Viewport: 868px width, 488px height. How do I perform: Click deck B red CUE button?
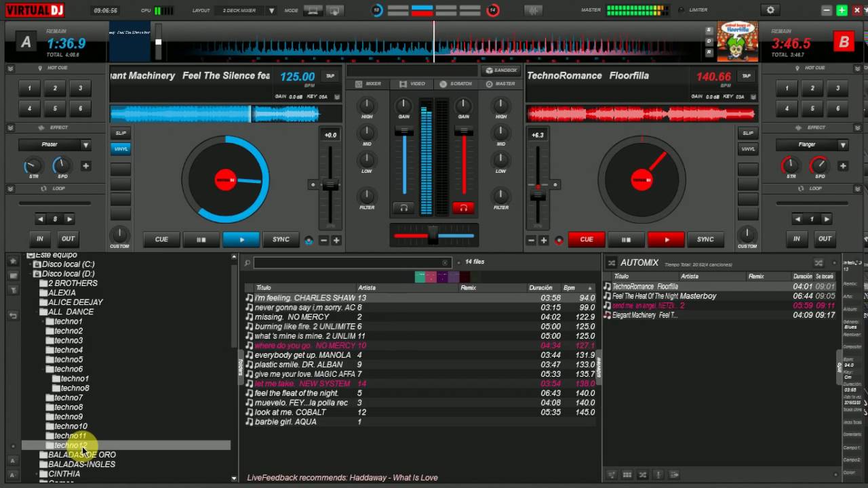coord(587,239)
